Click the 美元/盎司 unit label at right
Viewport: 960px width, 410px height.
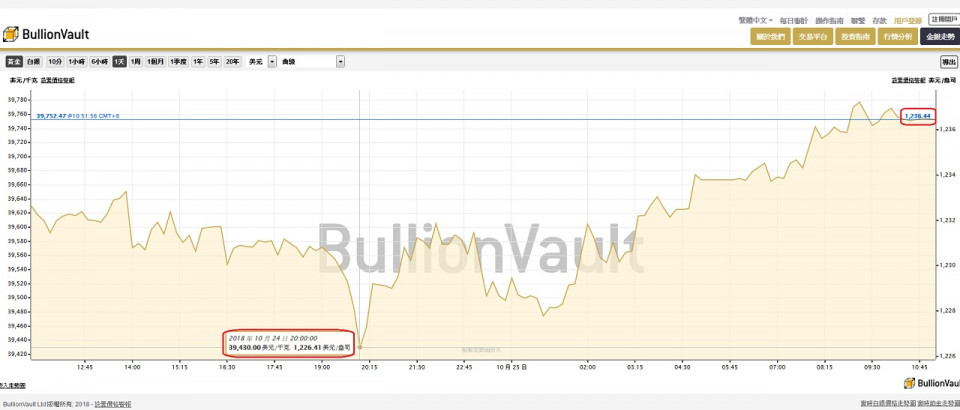click(942, 80)
